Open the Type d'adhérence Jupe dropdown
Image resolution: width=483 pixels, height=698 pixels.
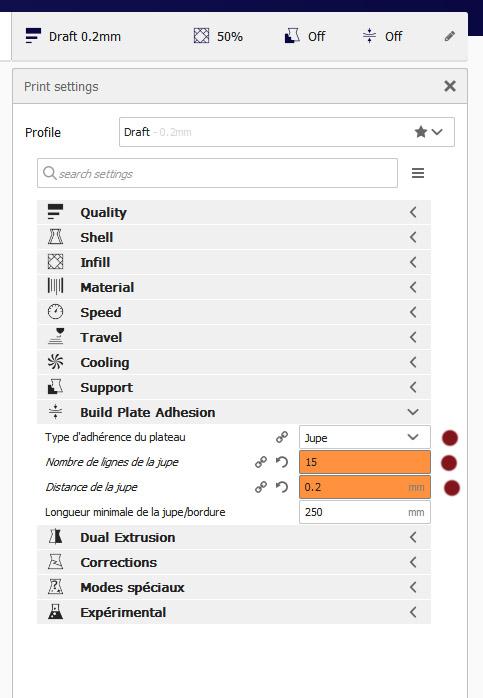(x=365, y=437)
